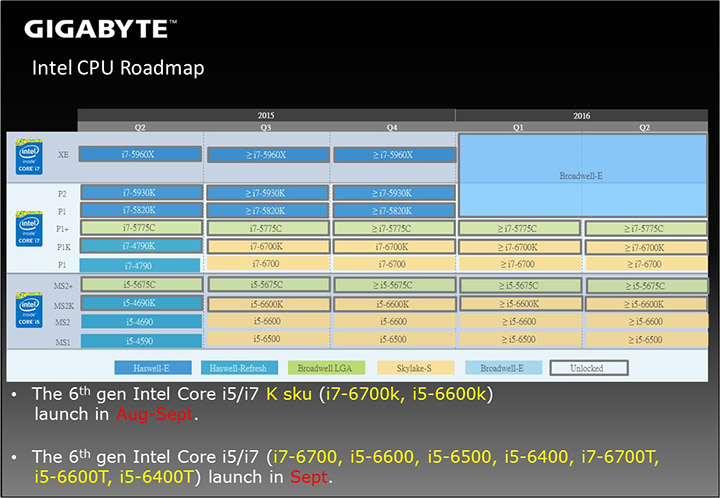Click the Q1 quarter header

click(x=518, y=127)
